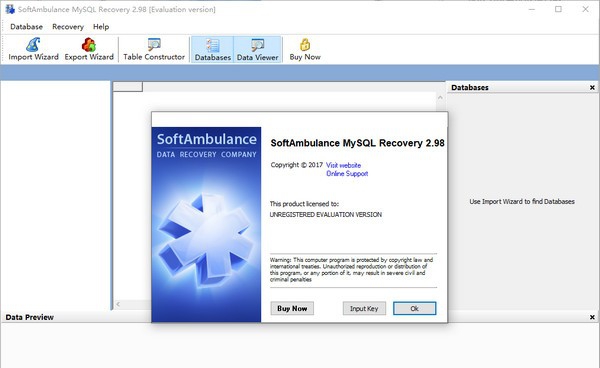The image size is (600, 368).
Task: Launch the Import Wizard tool
Action: point(33,49)
